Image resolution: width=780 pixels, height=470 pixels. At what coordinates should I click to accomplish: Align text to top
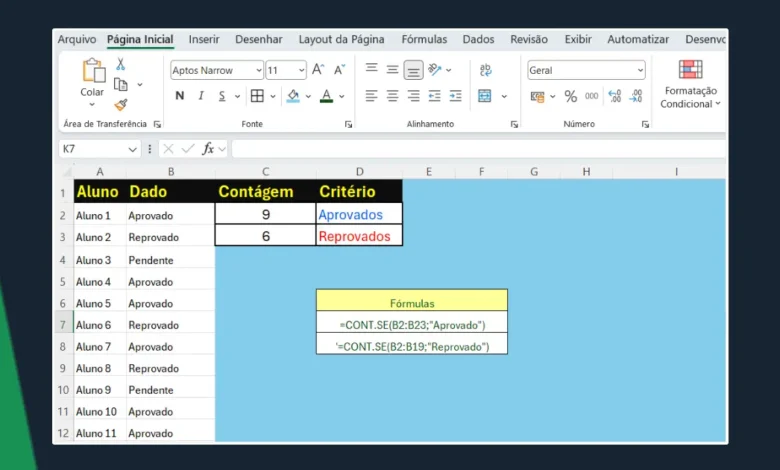(x=371, y=69)
